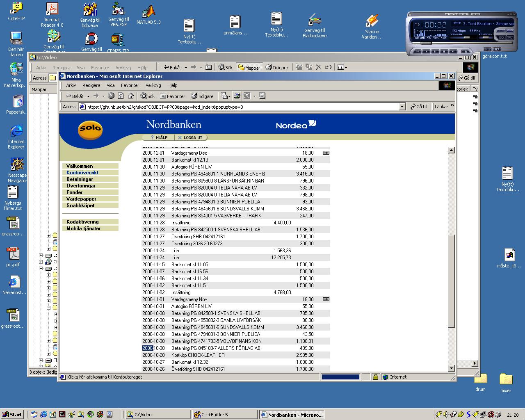Open the address bar URL dropdown
This screenshot has height=420, width=525.
click(x=402, y=107)
